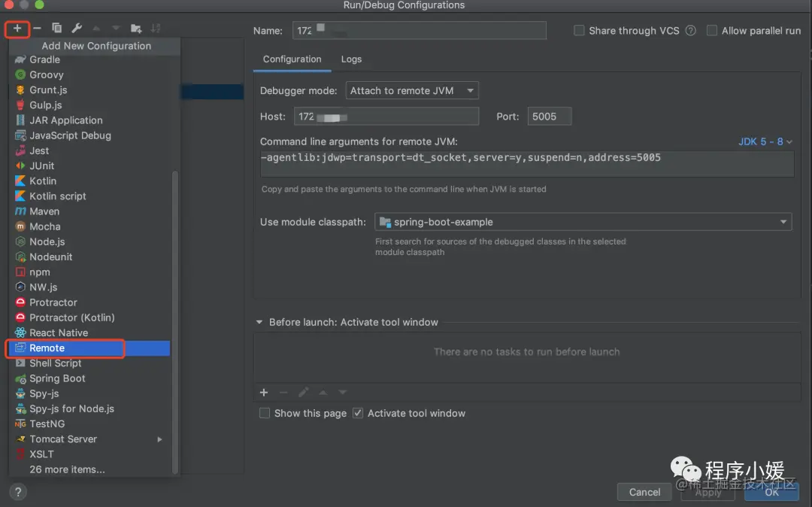Click the Move into new folder icon
812x507 pixels.
tap(136, 29)
